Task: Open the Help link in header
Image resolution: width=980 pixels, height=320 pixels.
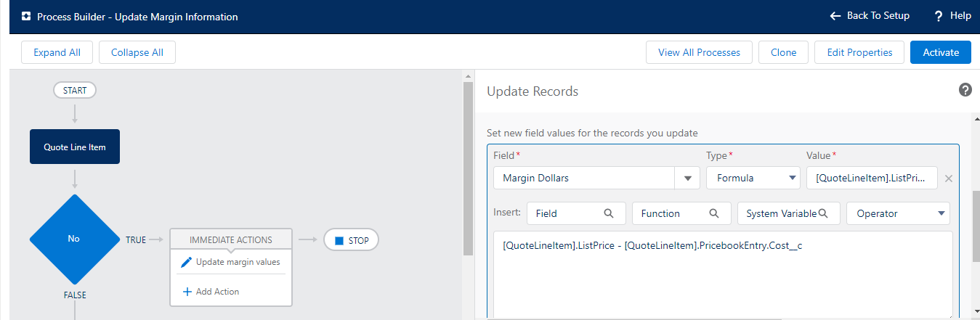Action: (x=952, y=16)
